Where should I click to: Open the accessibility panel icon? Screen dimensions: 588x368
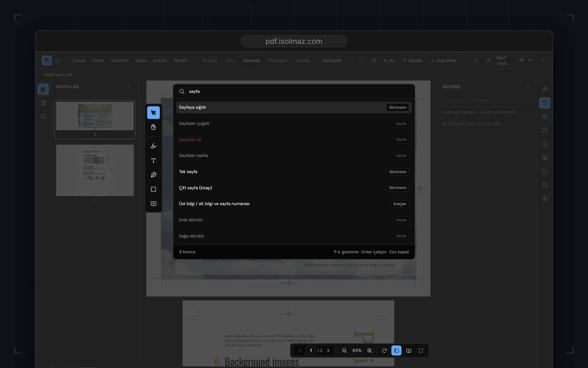pos(545,199)
